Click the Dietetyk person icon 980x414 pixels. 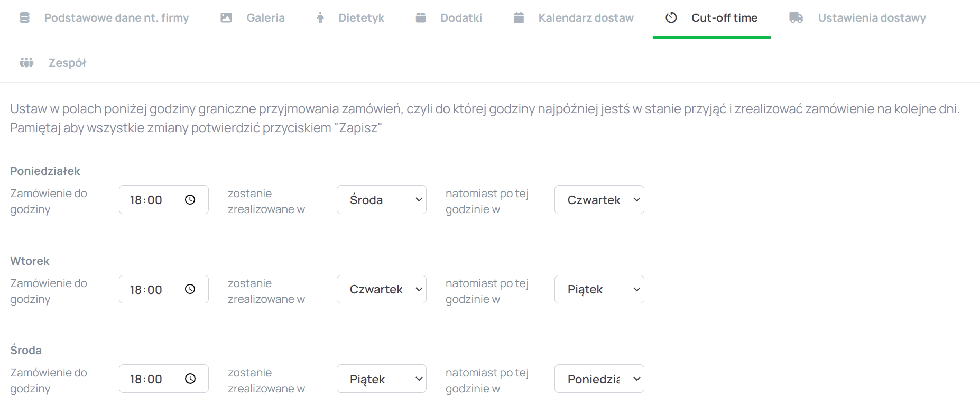coord(320,18)
